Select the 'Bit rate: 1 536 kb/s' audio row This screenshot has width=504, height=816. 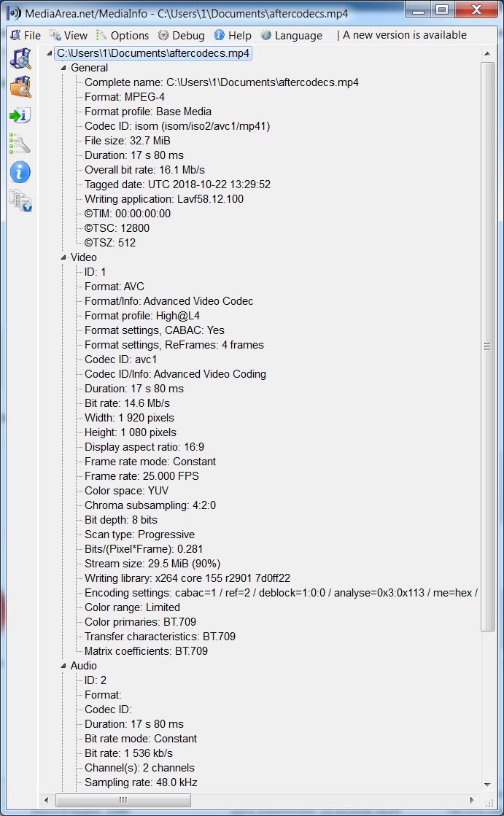click(x=128, y=753)
